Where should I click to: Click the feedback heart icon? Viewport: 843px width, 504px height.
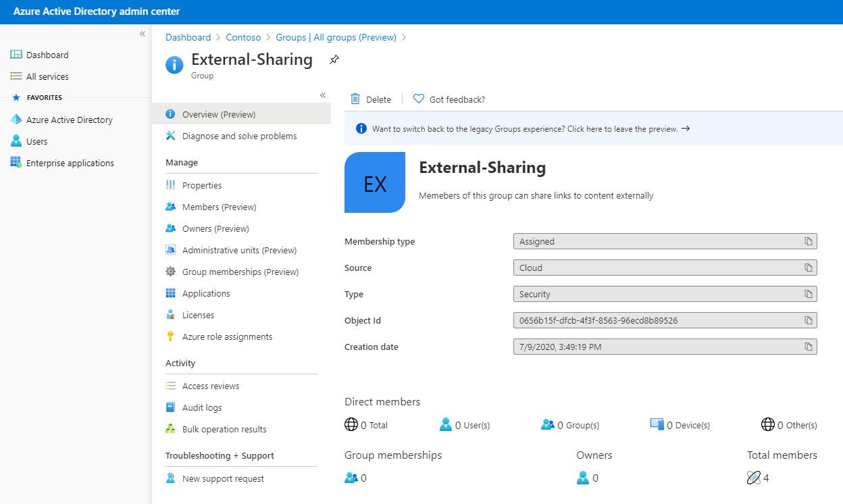419,99
